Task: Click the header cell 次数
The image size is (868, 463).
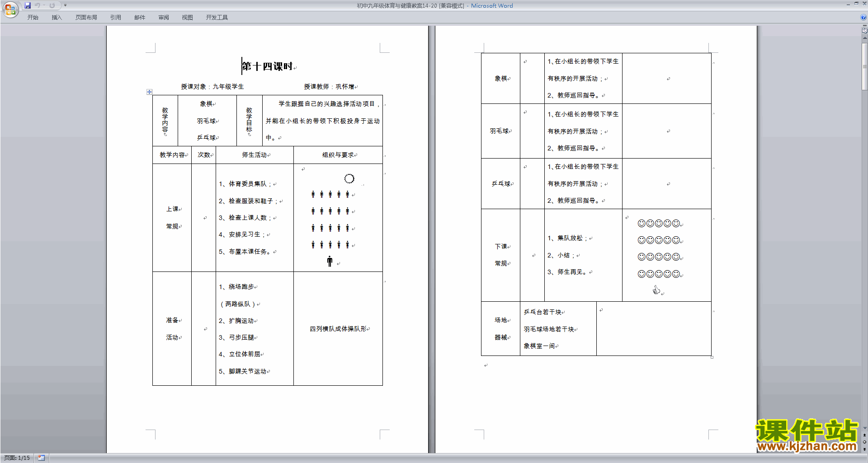Action: [x=204, y=155]
